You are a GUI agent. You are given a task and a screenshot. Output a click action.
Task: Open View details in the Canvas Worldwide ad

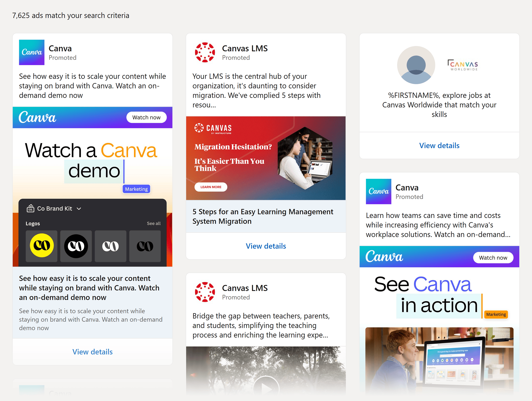[439, 145]
